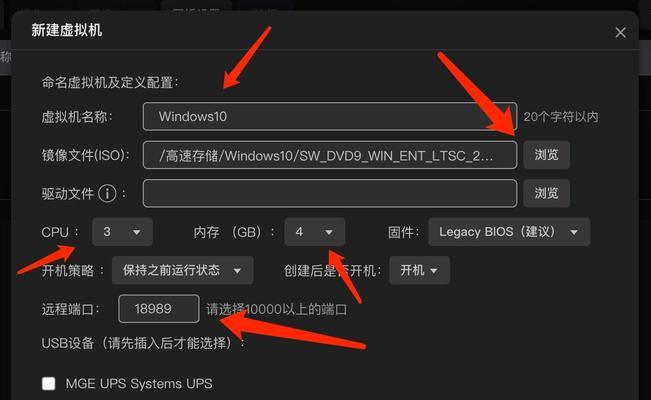Click the 开机 dropdown arrow icon

434,271
